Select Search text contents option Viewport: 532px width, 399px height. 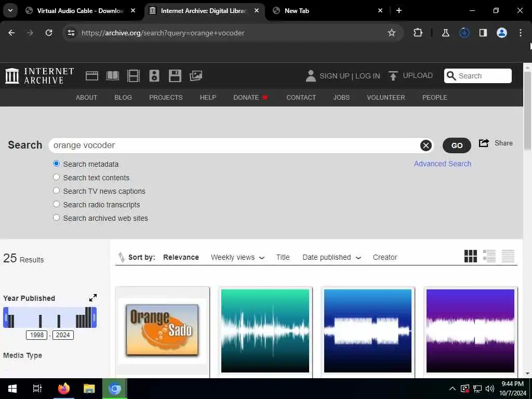tap(56, 177)
